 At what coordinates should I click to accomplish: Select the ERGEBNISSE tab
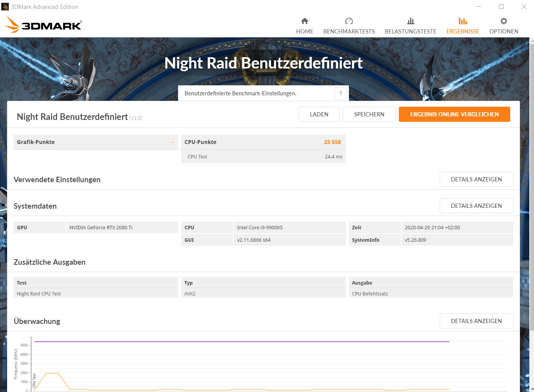click(x=463, y=26)
